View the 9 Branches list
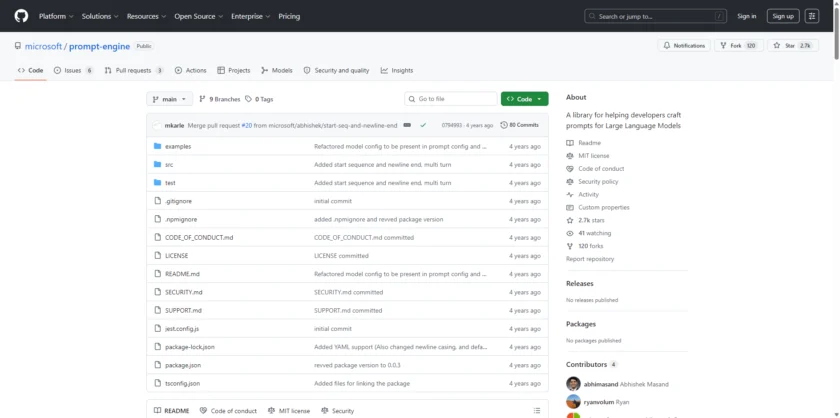The height and width of the screenshot is (418, 840). (x=220, y=99)
